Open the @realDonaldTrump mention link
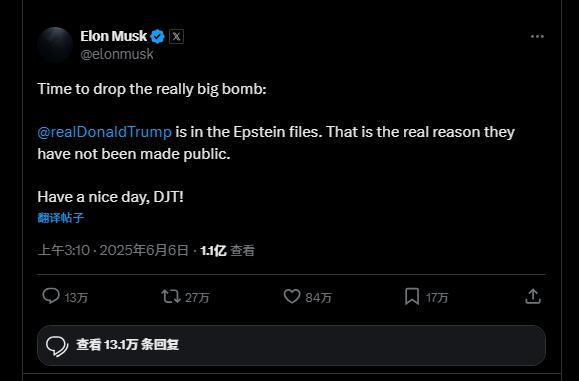The height and width of the screenshot is (381, 579). [105, 132]
